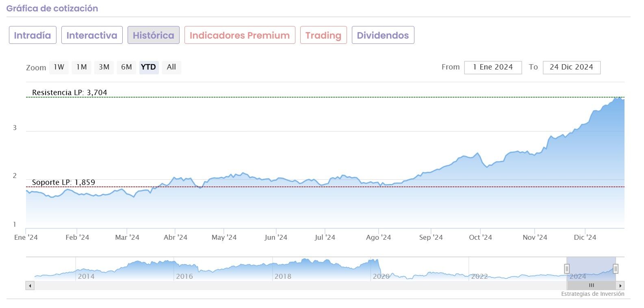644x308 pixels.
Task: Select the Histórica chart tab
Action: pyautogui.click(x=153, y=35)
